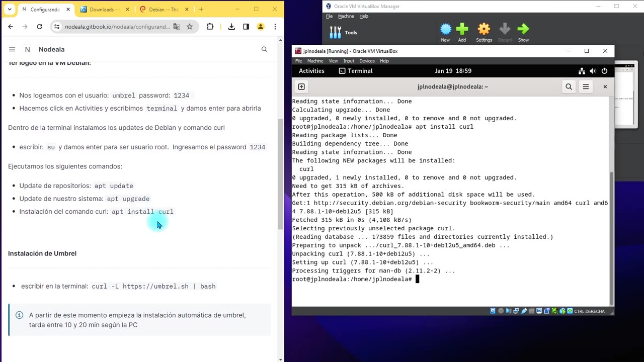Switch to the Configurando browser tab

click(x=46, y=10)
